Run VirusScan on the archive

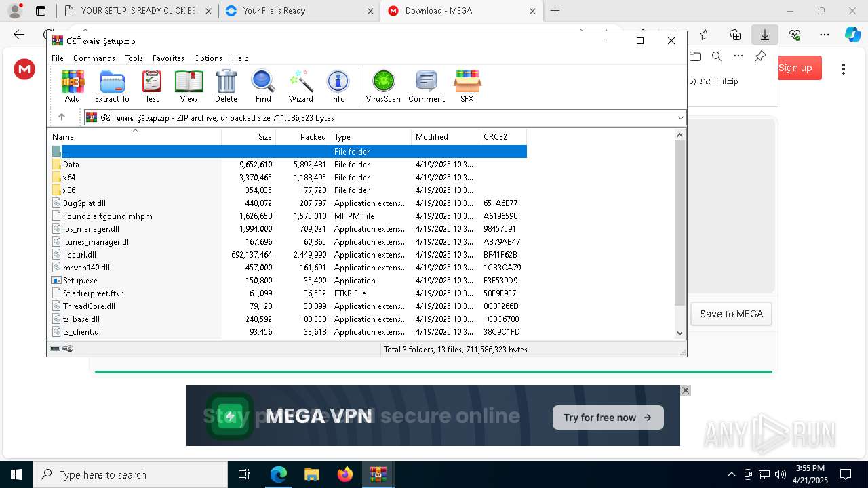click(383, 86)
